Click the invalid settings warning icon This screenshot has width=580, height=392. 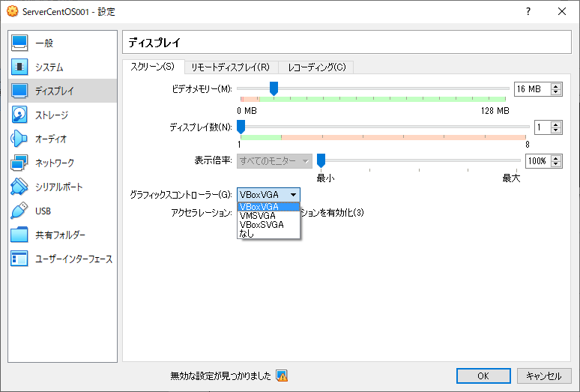pos(282,376)
